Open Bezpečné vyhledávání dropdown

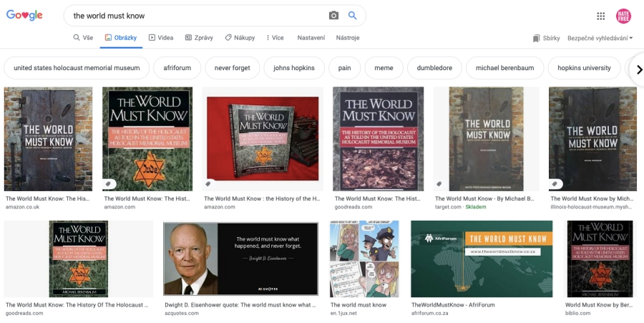(600, 38)
